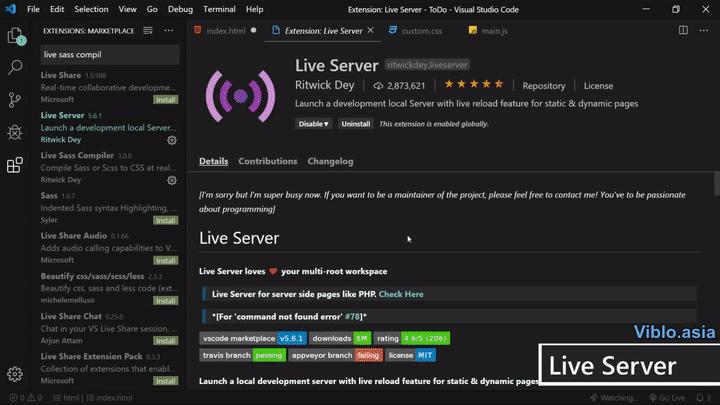720x405 pixels.
Task: Open Live Server manage gear in list
Action: pyautogui.click(x=172, y=141)
